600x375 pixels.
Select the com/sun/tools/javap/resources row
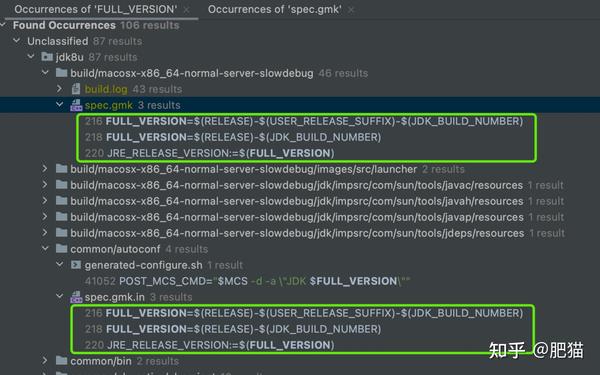[x=300, y=217]
